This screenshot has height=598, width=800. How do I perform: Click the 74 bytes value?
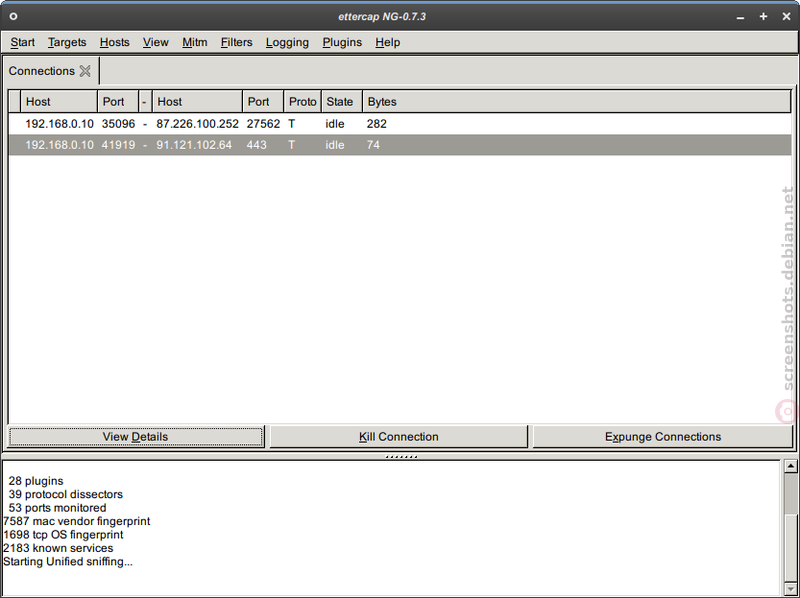[x=373, y=145]
